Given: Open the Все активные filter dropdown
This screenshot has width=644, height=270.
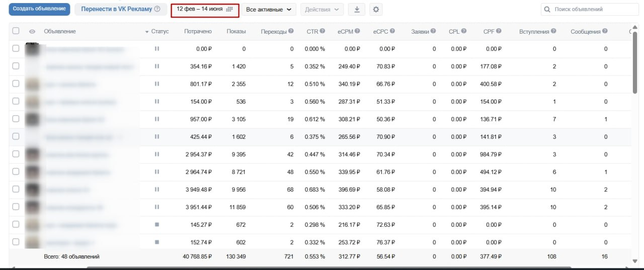Looking at the screenshot, I should pyautogui.click(x=269, y=10).
